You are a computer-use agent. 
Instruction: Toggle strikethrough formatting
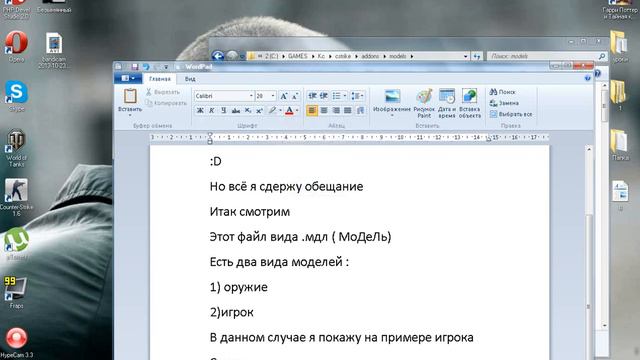pyautogui.click(x=236, y=110)
